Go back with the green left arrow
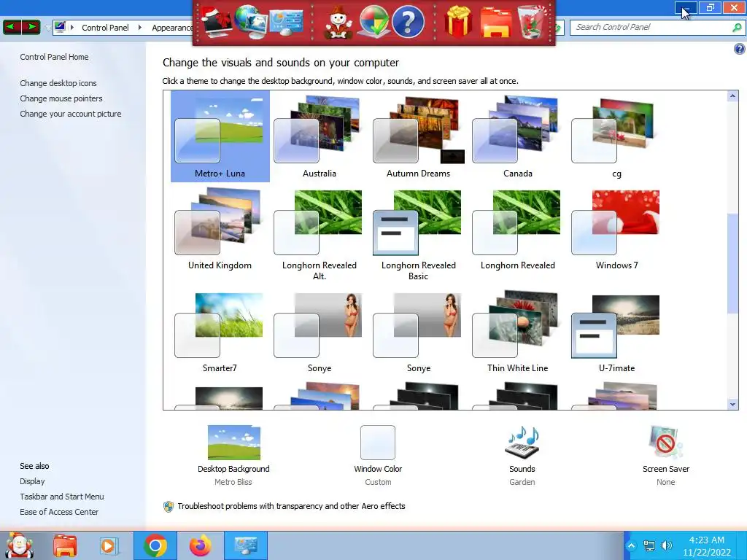 pos(12,27)
